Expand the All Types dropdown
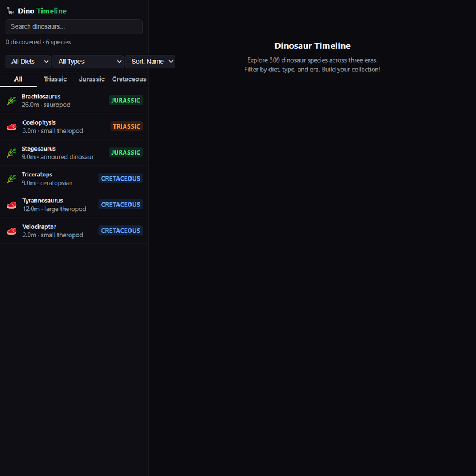476x476 pixels. [x=88, y=62]
